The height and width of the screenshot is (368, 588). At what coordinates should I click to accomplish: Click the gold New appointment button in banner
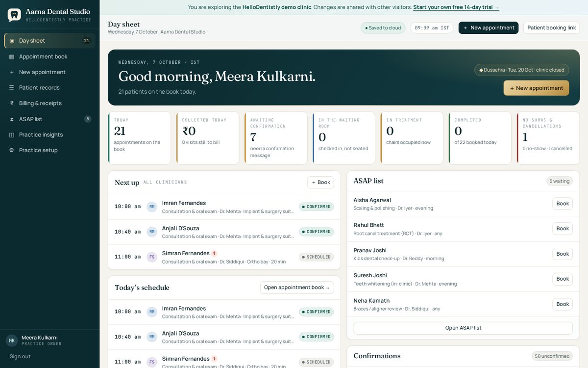coord(536,88)
